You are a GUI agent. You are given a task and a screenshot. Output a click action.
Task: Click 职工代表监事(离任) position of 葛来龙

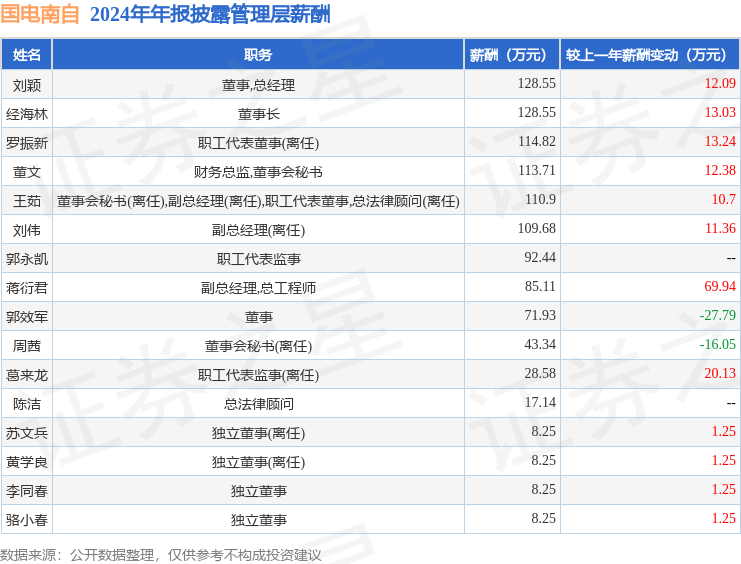pos(258,375)
